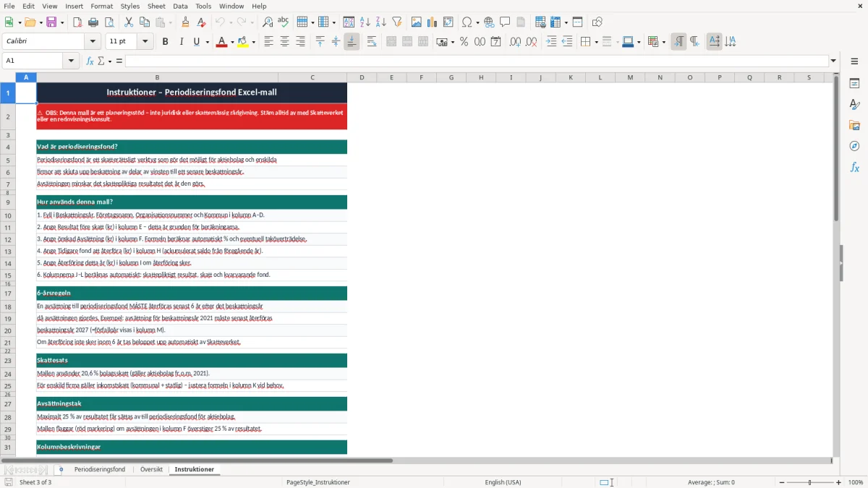Click the Sort Ascending icon
This screenshot has height=488, width=868.
pyautogui.click(x=365, y=22)
